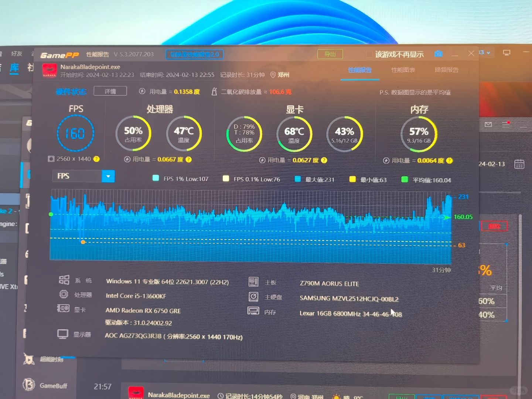Viewport: 532px width, 399px height.
Task: Click 最大值:231 blue legend swatch
Action: click(x=297, y=179)
